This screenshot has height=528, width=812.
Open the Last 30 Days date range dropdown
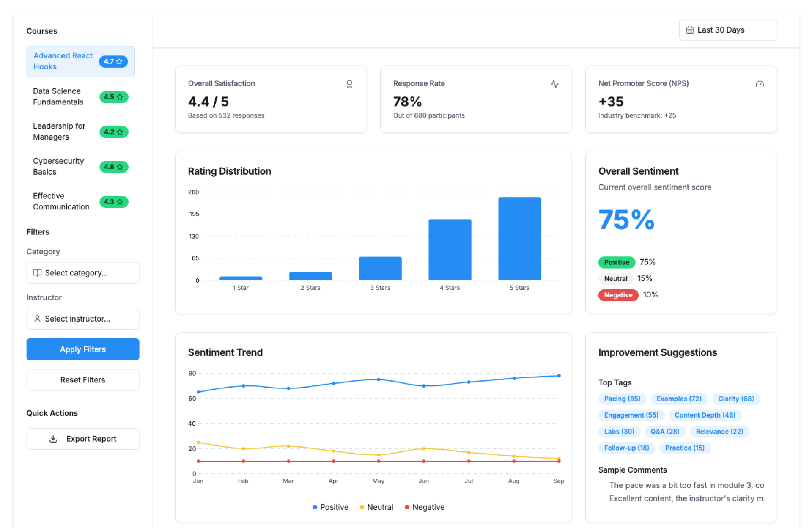(727, 30)
